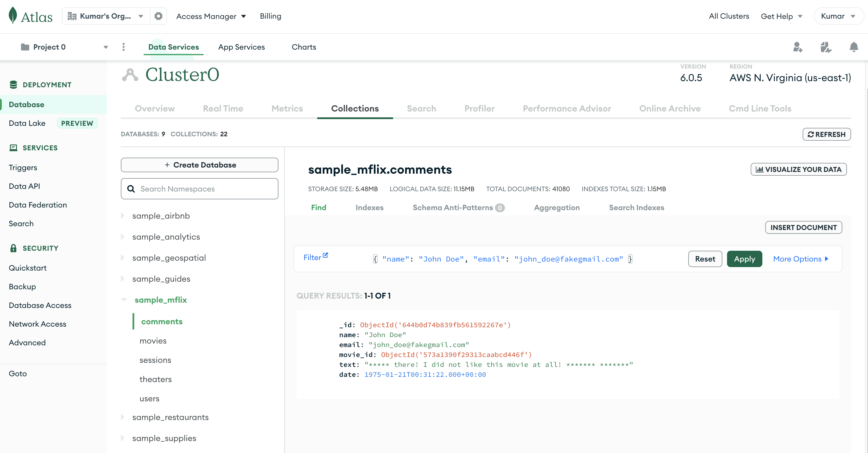The width and height of the screenshot is (868, 453).
Task: Click the organization building icon
Action: 72,16
